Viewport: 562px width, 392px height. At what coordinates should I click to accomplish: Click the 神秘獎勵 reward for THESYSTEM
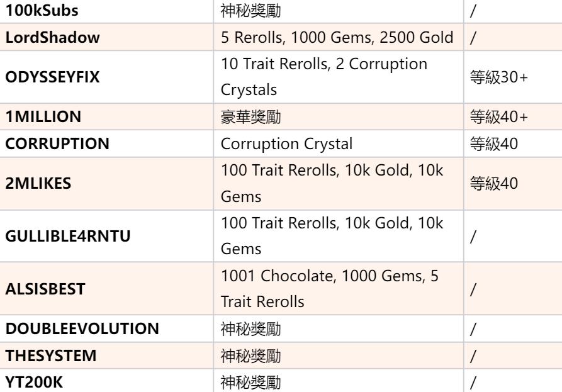(250, 356)
